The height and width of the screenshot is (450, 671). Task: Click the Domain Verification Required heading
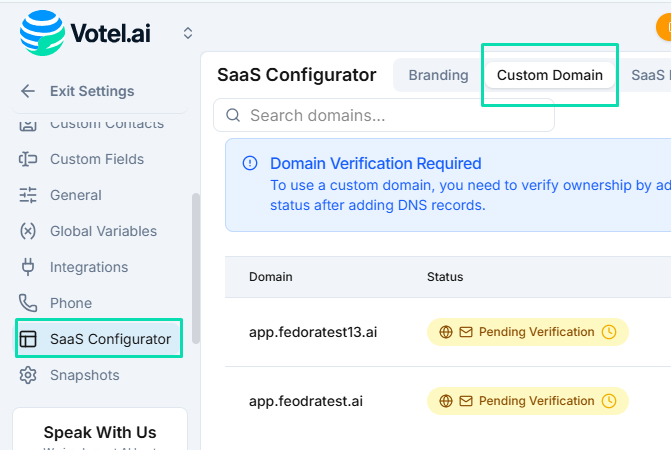376,163
